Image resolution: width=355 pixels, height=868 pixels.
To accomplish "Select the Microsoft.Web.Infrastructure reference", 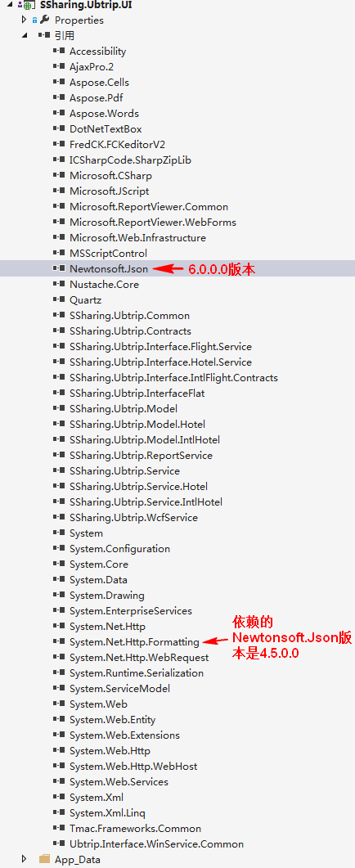I will [138, 237].
